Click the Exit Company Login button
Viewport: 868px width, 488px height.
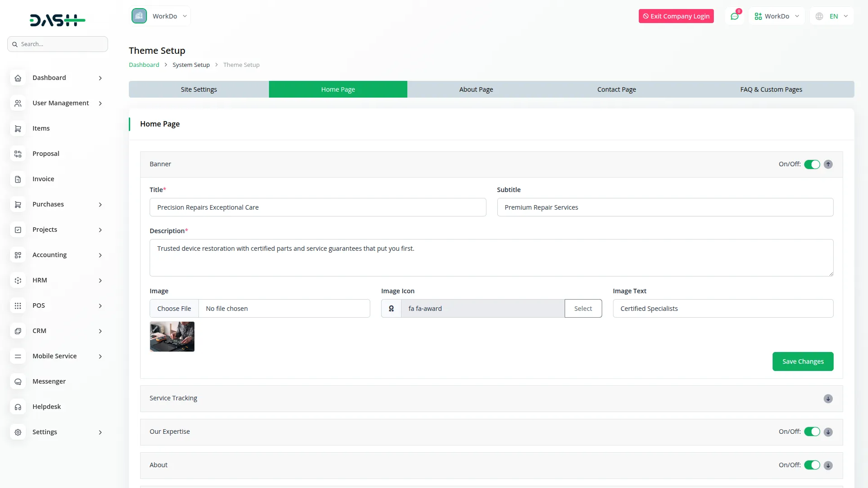coord(676,16)
